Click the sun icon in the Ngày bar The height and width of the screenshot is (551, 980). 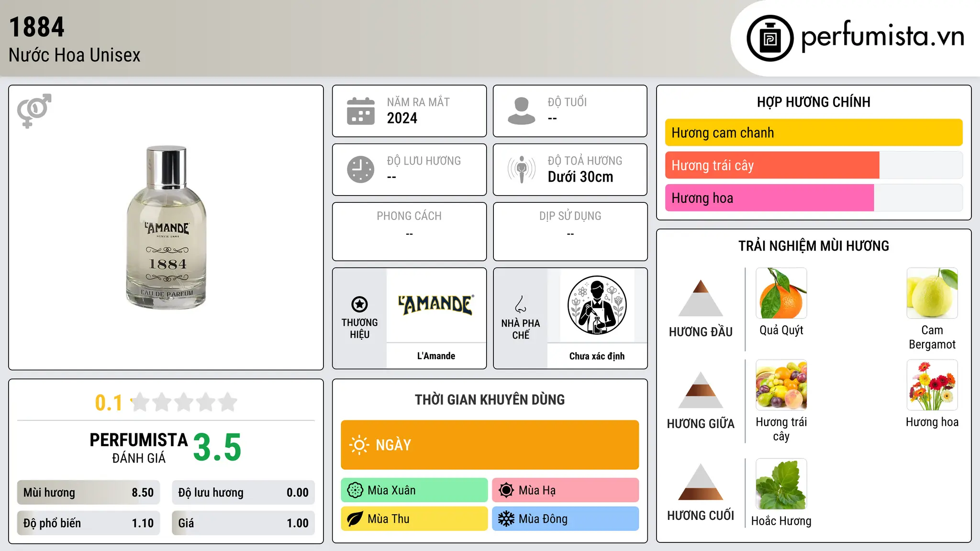point(359,445)
